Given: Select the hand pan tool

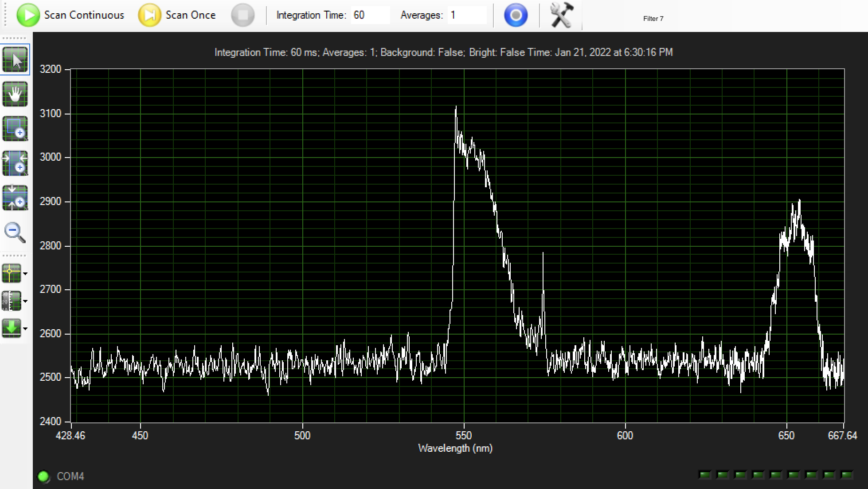Looking at the screenshot, I should coord(15,94).
